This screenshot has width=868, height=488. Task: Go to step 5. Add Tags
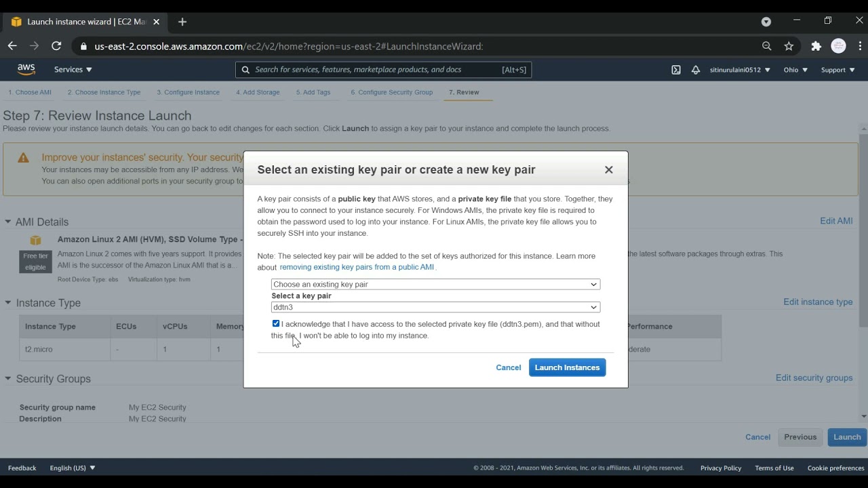313,92
